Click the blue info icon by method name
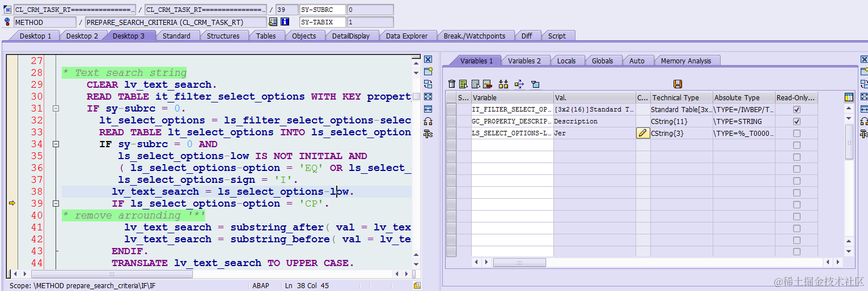This screenshot has height=291, width=868. click(285, 22)
